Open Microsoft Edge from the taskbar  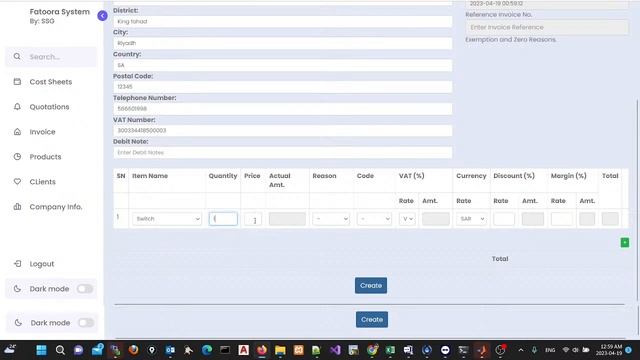(207, 350)
